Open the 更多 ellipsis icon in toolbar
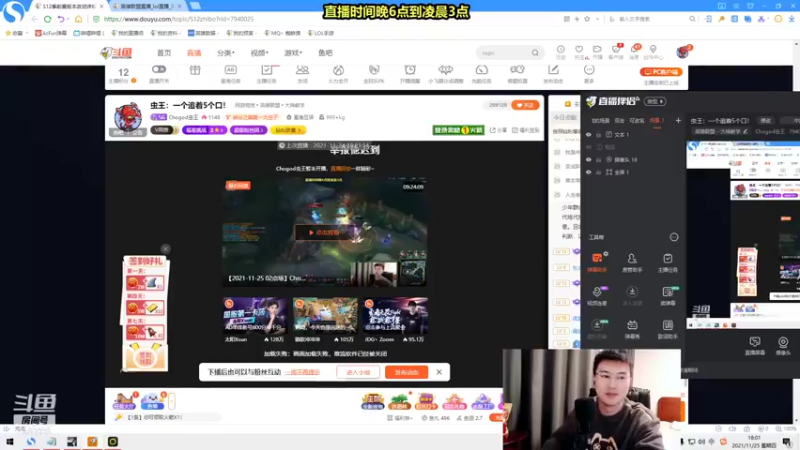 pos(589,70)
